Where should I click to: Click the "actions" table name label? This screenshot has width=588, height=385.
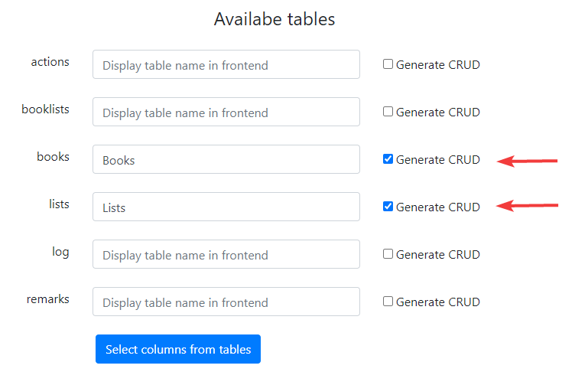tap(50, 62)
